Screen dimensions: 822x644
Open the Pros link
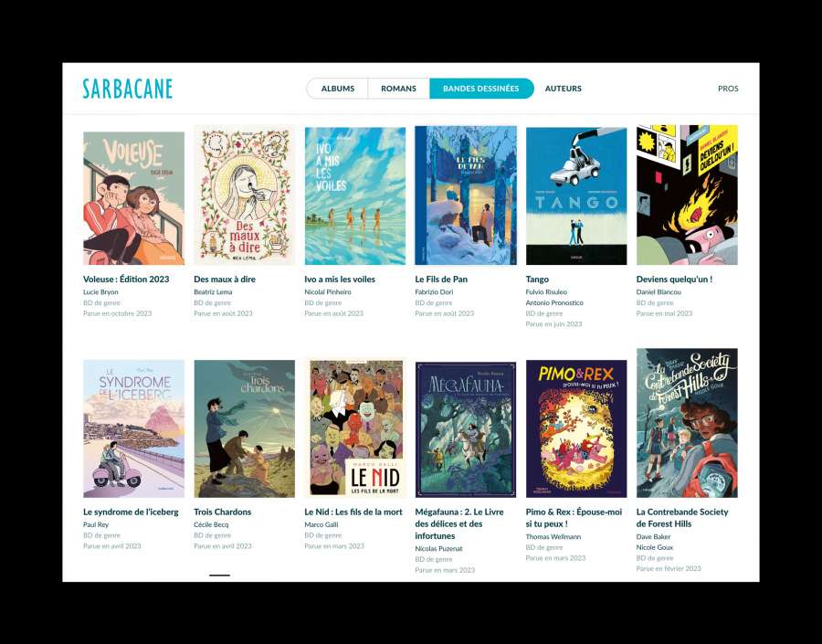[x=728, y=89]
